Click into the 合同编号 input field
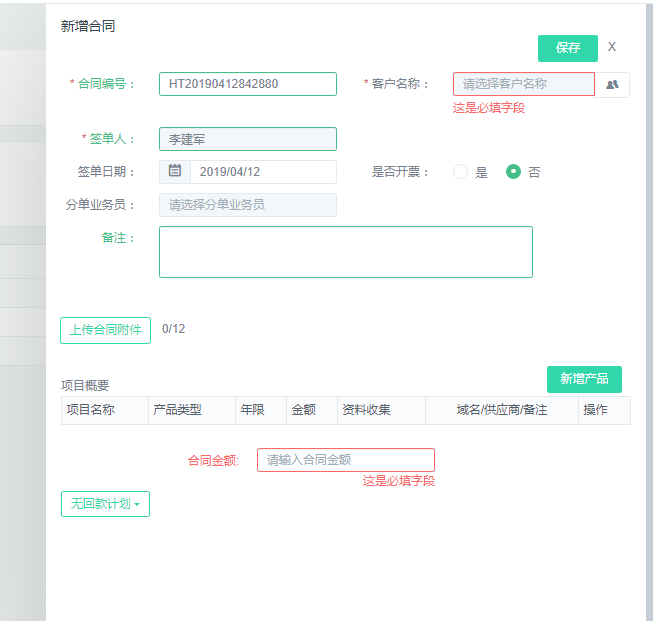 (x=247, y=84)
